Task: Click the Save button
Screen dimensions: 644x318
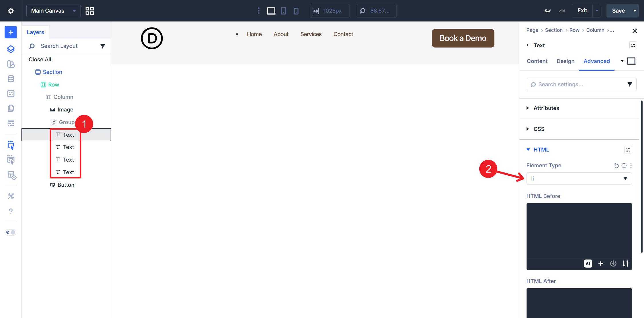Action: point(619,11)
